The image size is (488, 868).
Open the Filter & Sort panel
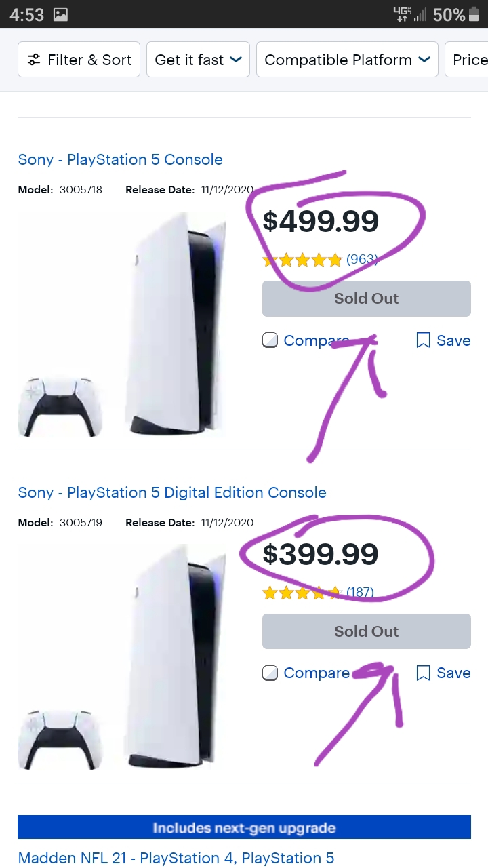(79, 60)
